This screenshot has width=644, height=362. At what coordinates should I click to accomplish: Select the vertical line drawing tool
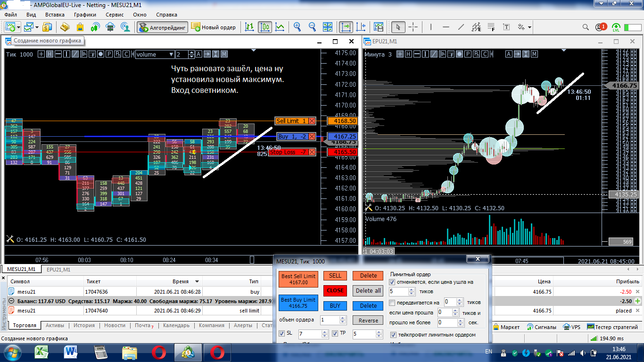point(431,27)
